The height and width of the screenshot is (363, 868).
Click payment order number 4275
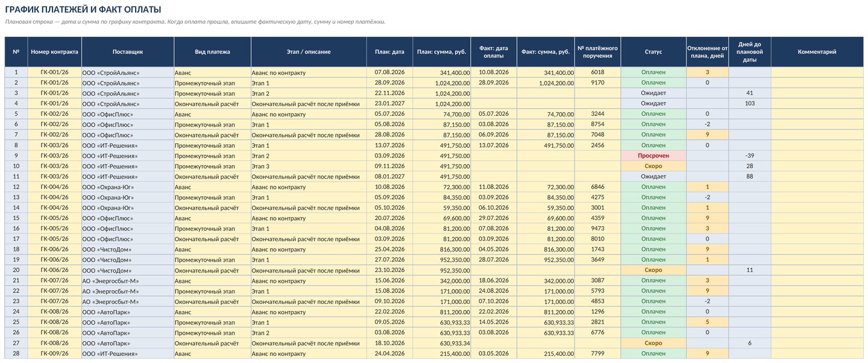597,197
